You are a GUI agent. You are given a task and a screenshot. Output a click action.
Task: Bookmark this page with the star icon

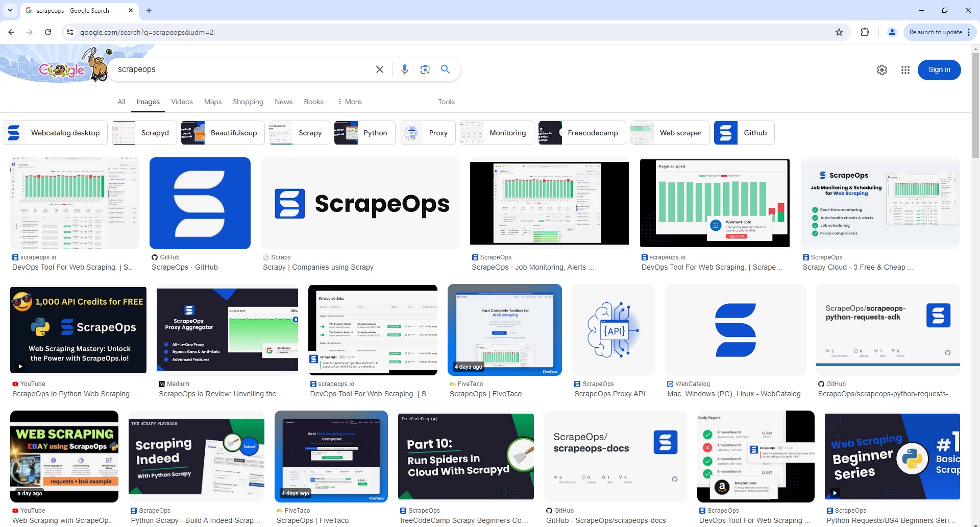click(839, 32)
